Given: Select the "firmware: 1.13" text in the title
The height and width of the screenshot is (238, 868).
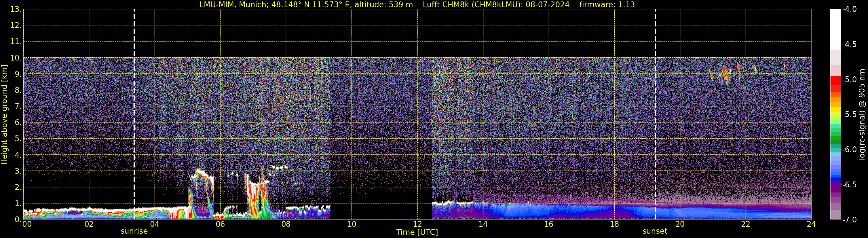Looking at the screenshot, I should 607,5.
